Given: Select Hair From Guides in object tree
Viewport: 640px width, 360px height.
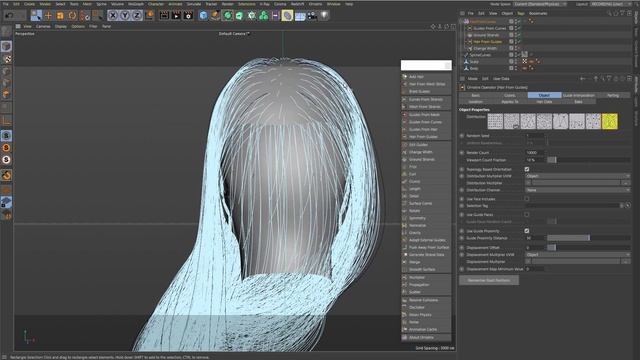Looking at the screenshot, I should (488, 42).
